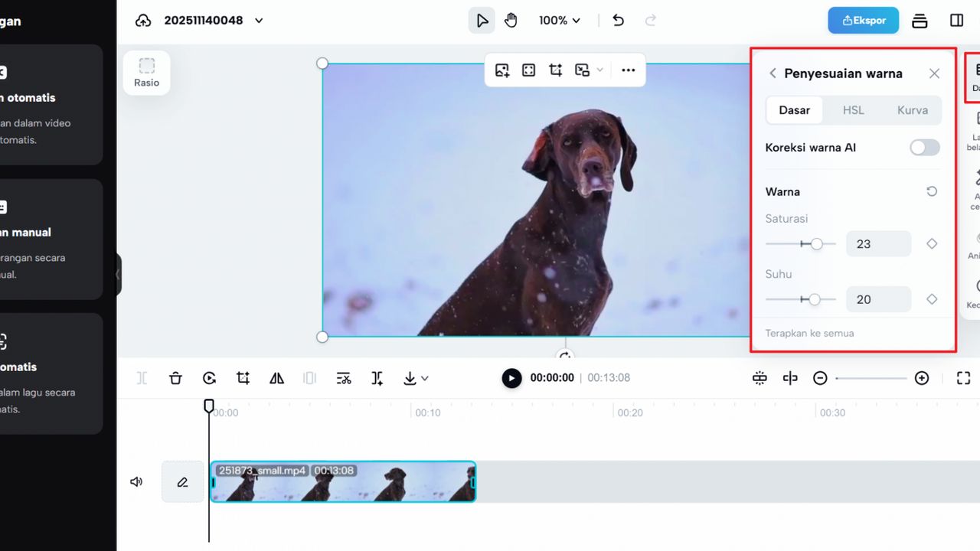Image resolution: width=980 pixels, height=551 pixels.
Task: Switch to the HSL tab
Action: tap(853, 110)
